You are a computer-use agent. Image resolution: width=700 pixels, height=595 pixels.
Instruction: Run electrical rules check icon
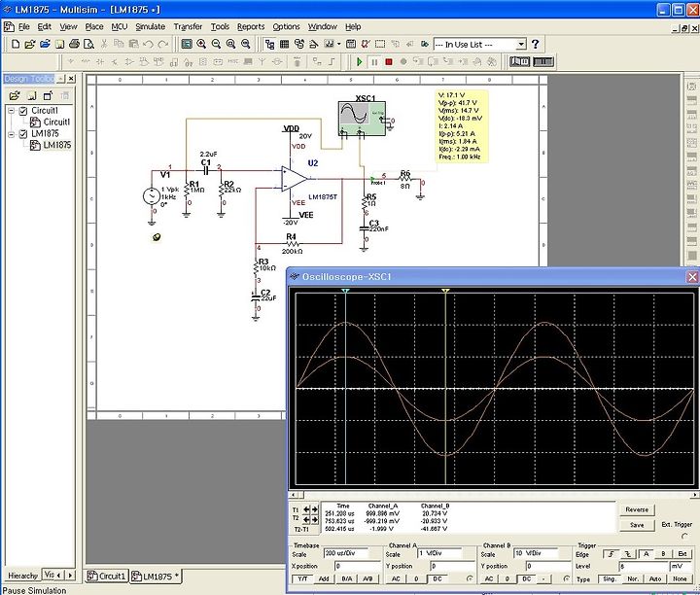tap(366, 44)
